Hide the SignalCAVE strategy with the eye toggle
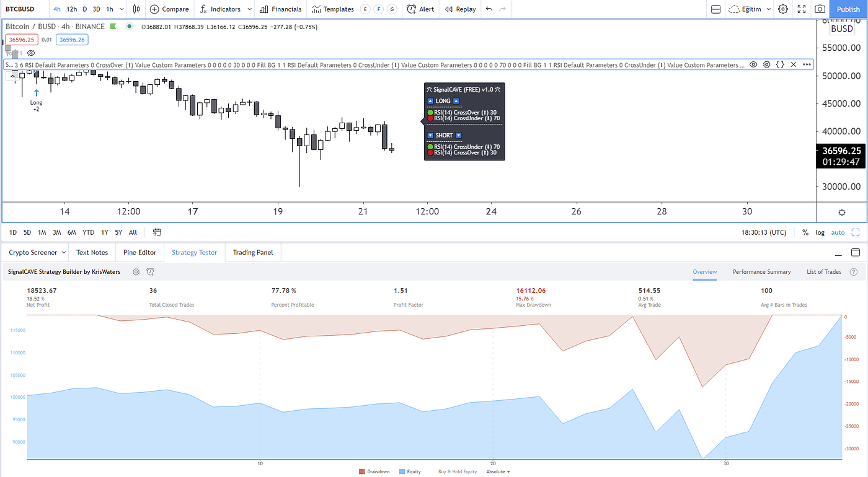The width and height of the screenshot is (868, 477). pyautogui.click(x=752, y=64)
